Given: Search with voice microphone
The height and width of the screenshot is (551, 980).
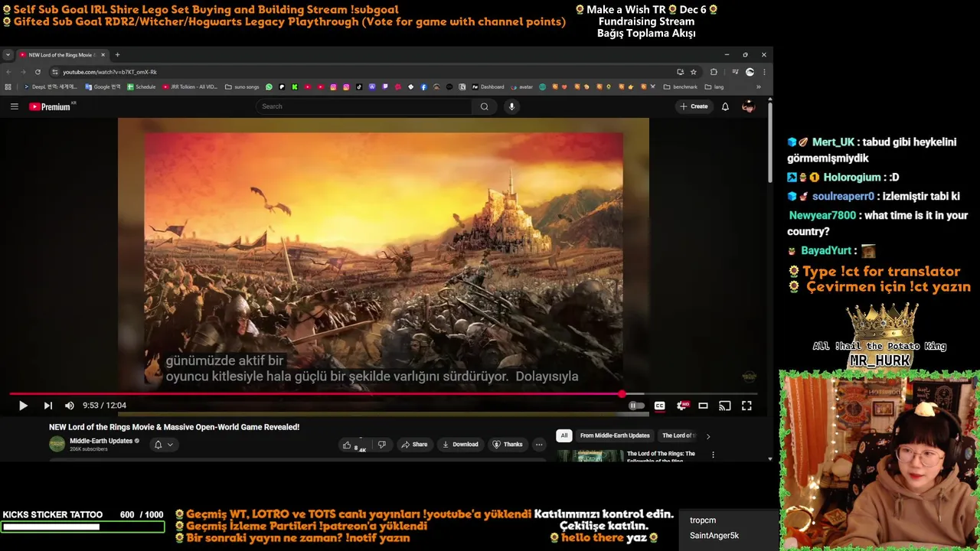Looking at the screenshot, I should [511, 106].
